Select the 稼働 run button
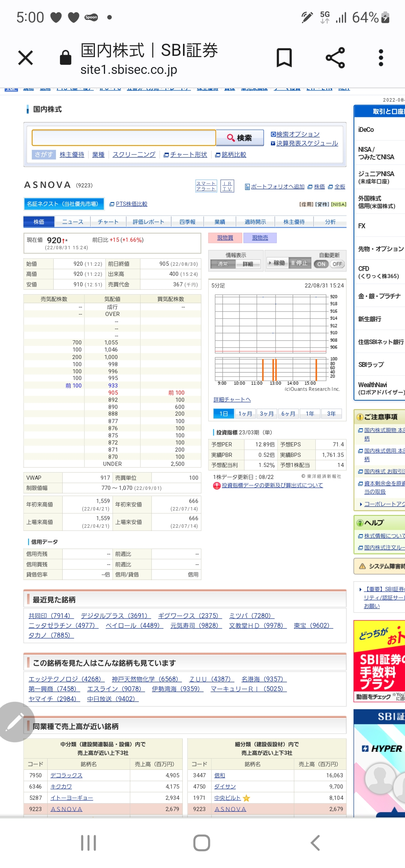Screen dimensions: 405x868 pyautogui.click(x=277, y=263)
